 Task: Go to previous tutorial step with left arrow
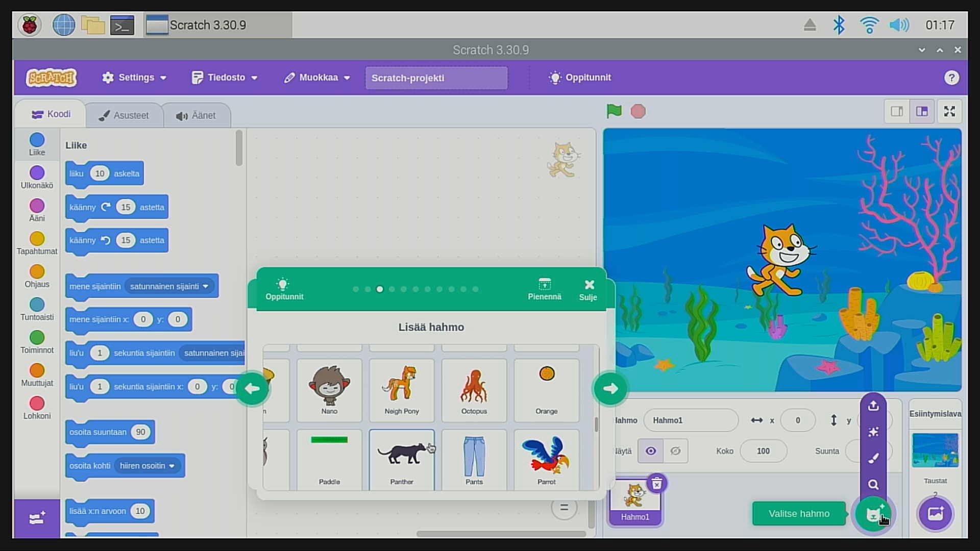(x=252, y=389)
